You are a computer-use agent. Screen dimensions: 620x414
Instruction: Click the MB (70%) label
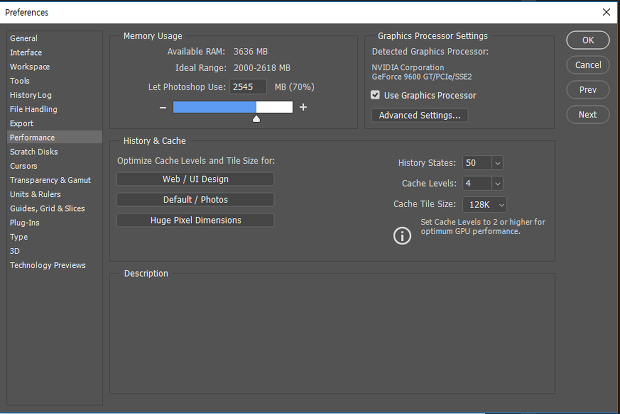295,87
